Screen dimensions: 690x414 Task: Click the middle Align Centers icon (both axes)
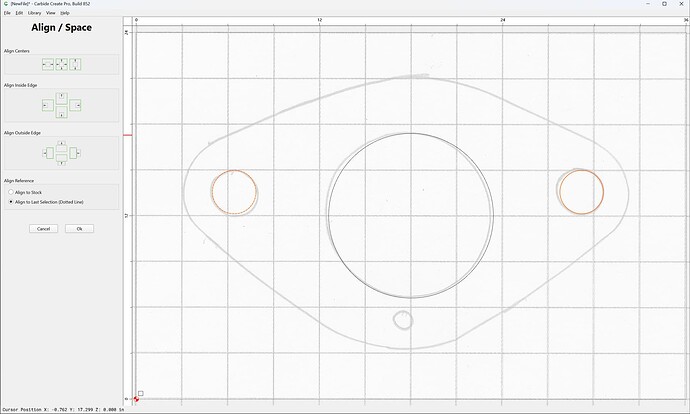62,65
